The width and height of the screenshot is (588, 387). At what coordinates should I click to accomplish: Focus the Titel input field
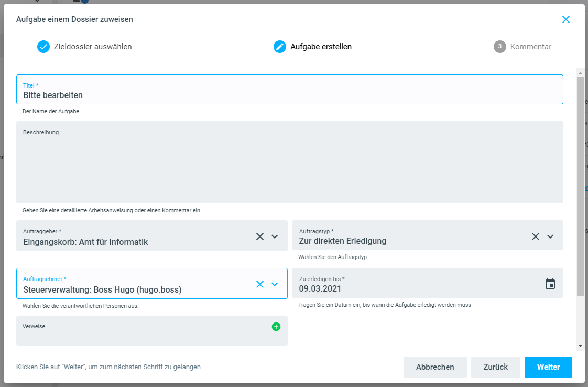point(289,95)
